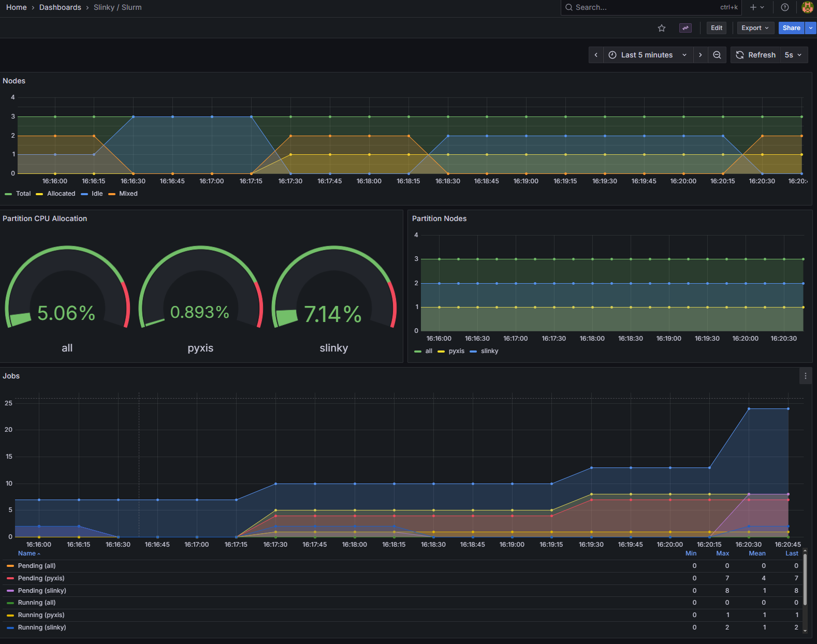Click the Edit dashboard button
The width and height of the screenshot is (817, 644).
[716, 28]
